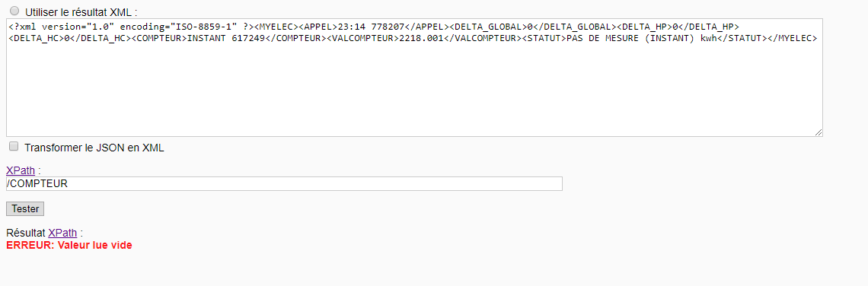The width and height of the screenshot is (868, 286).
Task: Click the Tester button
Action: (25, 209)
